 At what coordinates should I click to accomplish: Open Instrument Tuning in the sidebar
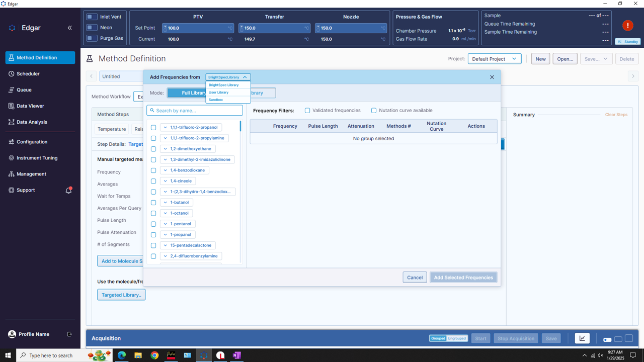click(x=40, y=158)
